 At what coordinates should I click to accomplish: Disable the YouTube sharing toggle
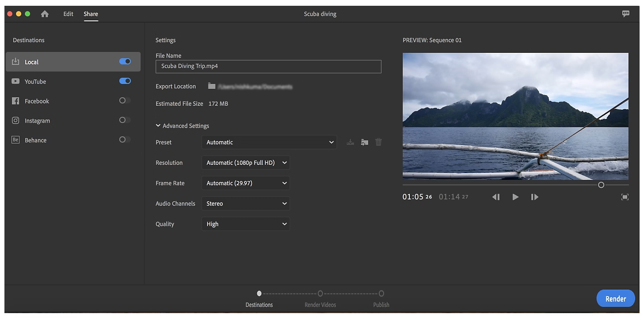(x=125, y=81)
